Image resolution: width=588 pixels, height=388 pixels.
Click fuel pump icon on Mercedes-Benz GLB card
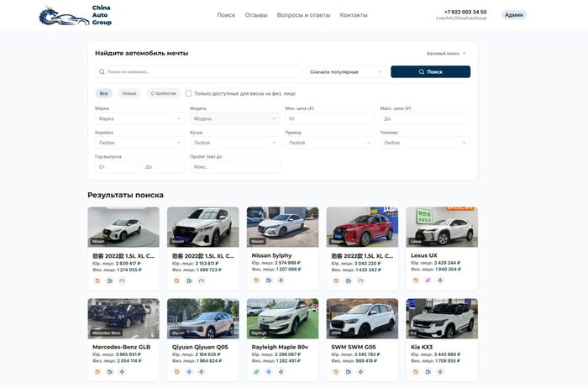tap(110, 372)
